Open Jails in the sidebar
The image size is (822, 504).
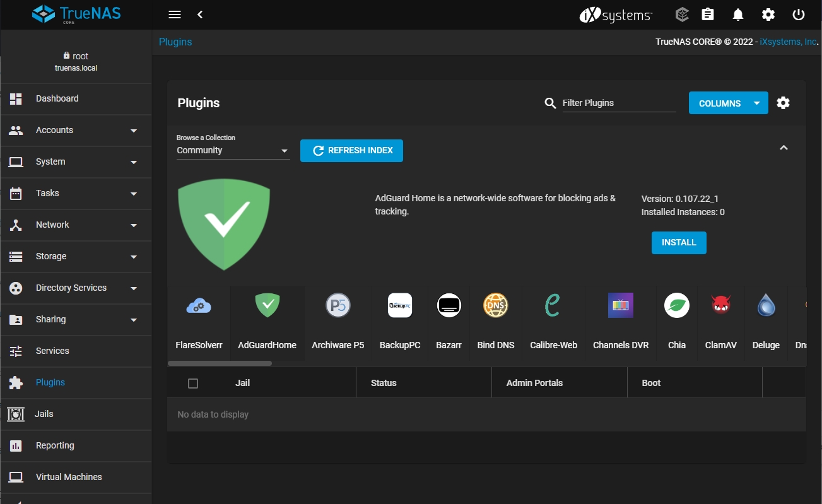(44, 414)
